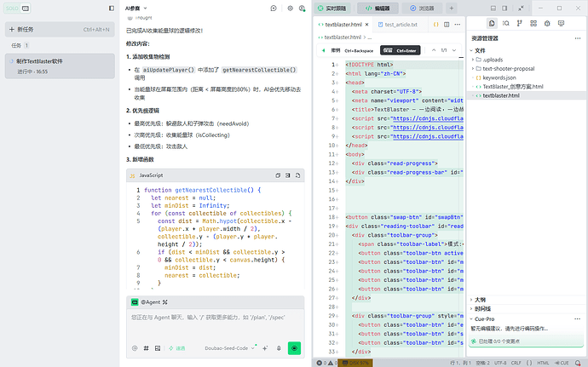Image resolution: width=588 pixels, height=367 pixels.
Task: Click the microphone voice input icon
Action: coord(279,348)
